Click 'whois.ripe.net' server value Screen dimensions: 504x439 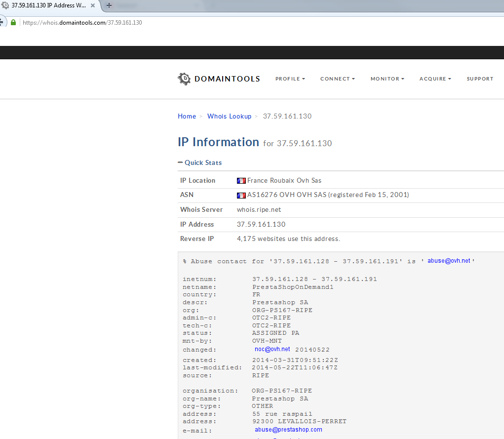[259, 210]
